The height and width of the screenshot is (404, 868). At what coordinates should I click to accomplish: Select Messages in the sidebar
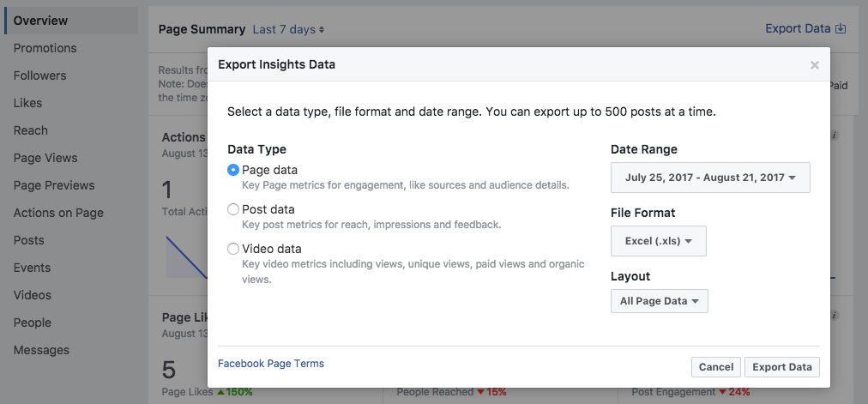(x=41, y=350)
